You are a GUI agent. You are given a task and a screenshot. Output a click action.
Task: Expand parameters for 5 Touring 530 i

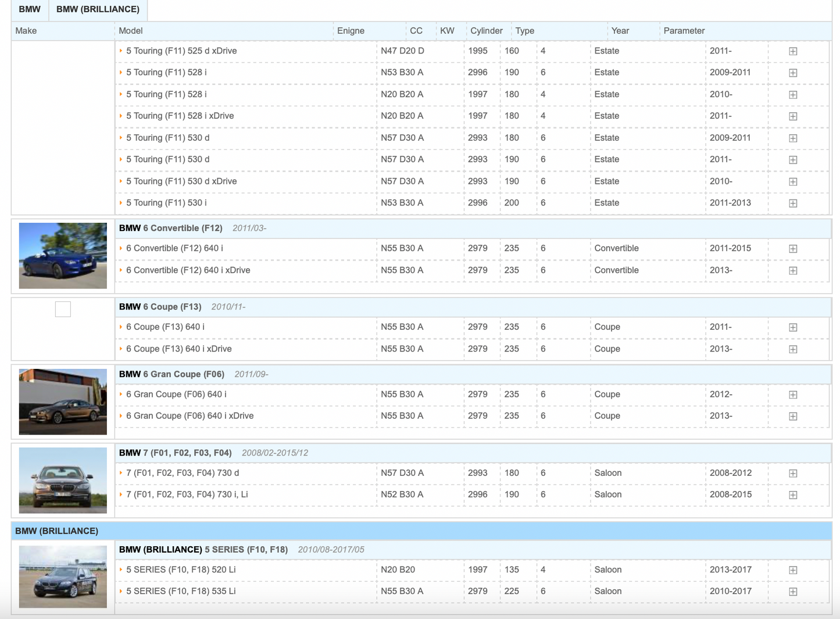coord(793,203)
